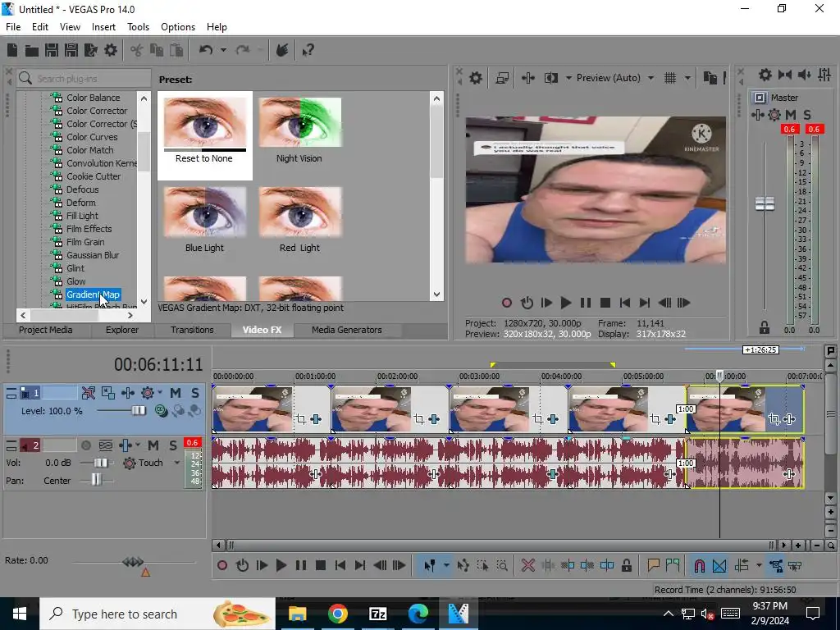Mute audio track 2
The width and height of the screenshot is (840, 630).
coord(153,445)
